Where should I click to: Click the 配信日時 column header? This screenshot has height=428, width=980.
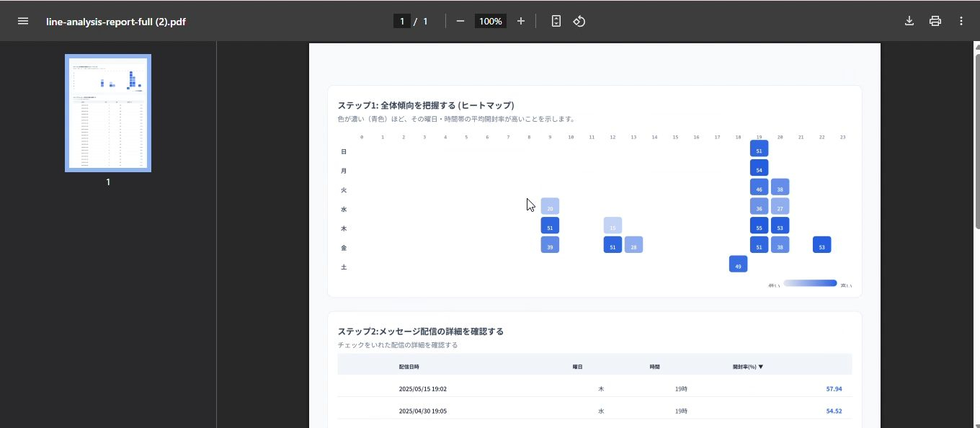tap(408, 367)
